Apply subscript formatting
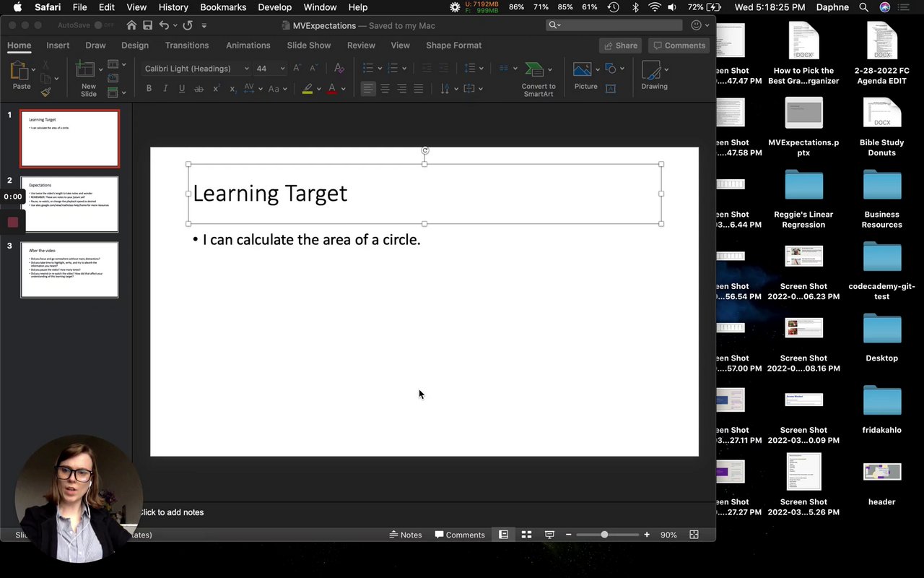 point(232,89)
